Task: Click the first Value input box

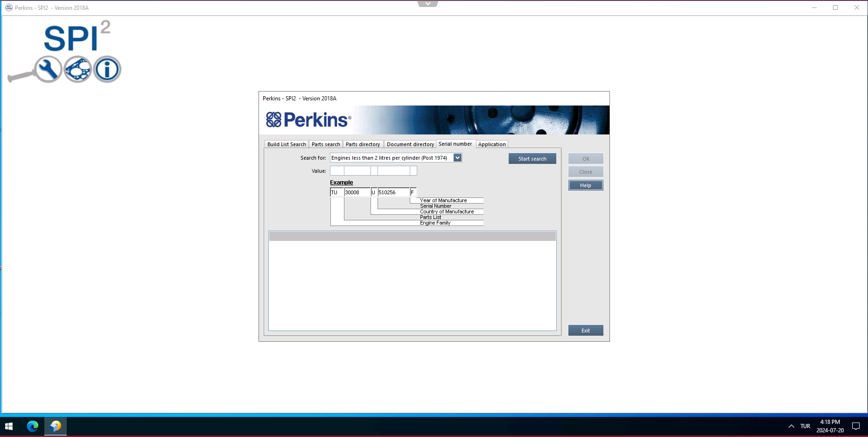Action: (337, 171)
